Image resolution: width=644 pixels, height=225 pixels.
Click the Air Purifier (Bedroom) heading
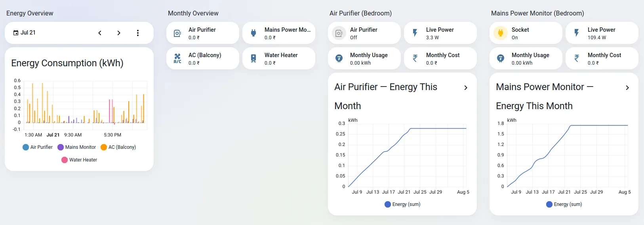[x=360, y=13]
